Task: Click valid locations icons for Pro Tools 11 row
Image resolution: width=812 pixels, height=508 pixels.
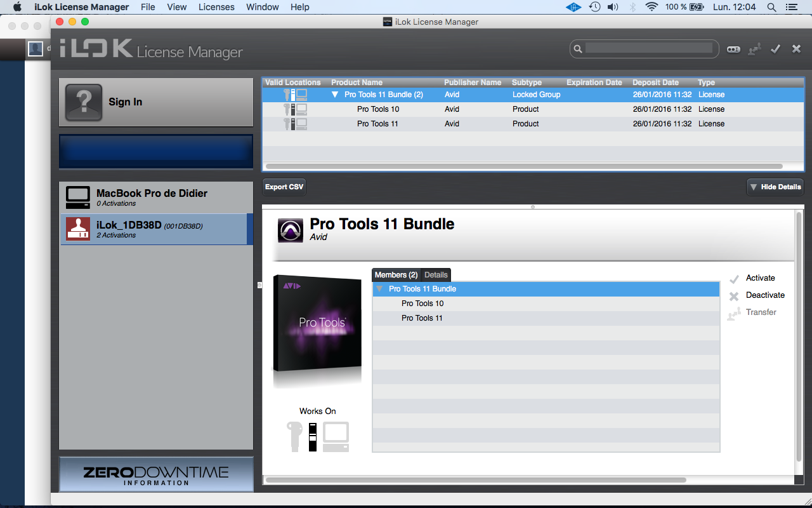Action: (296, 124)
